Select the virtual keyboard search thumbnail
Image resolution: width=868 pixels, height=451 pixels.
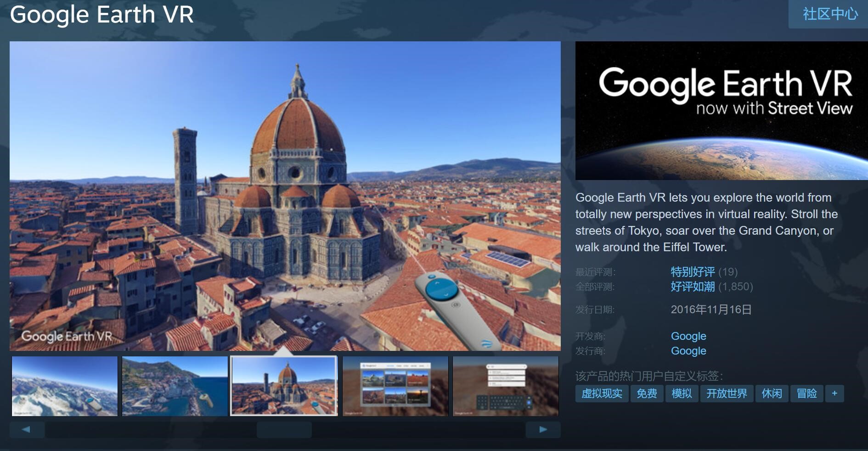[506, 386]
